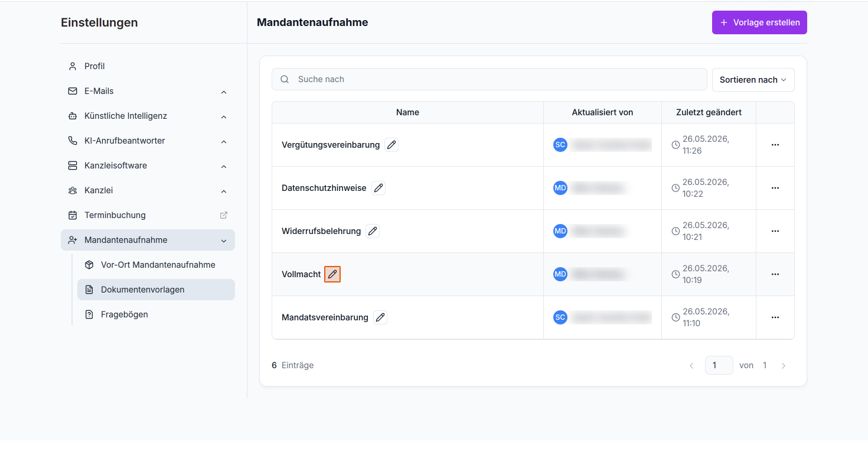Click the search magnifier icon
The height and width of the screenshot is (474, 868).
click(x=285, y=79)
